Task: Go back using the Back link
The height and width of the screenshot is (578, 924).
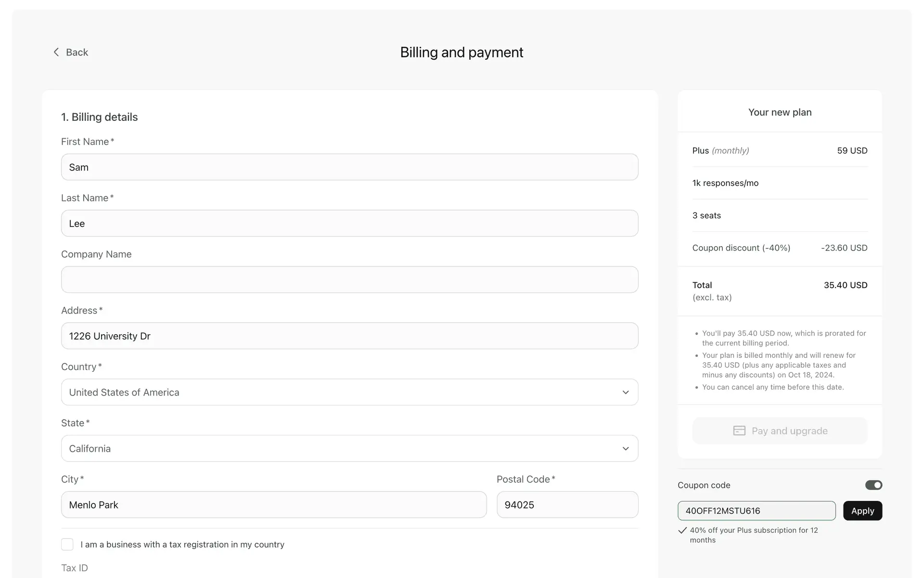Action: click(77, 52)
